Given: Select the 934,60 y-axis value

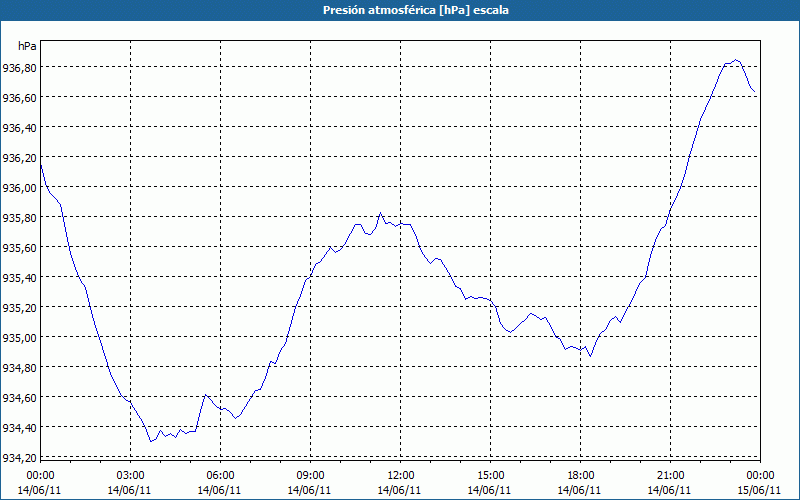Looking at the screenshot, I should [19, 397].
